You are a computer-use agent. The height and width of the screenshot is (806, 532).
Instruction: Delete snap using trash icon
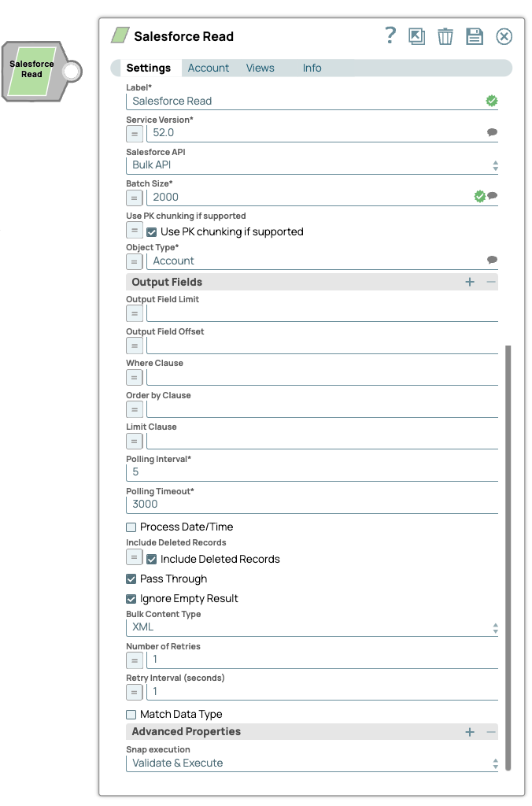[445, 36]
